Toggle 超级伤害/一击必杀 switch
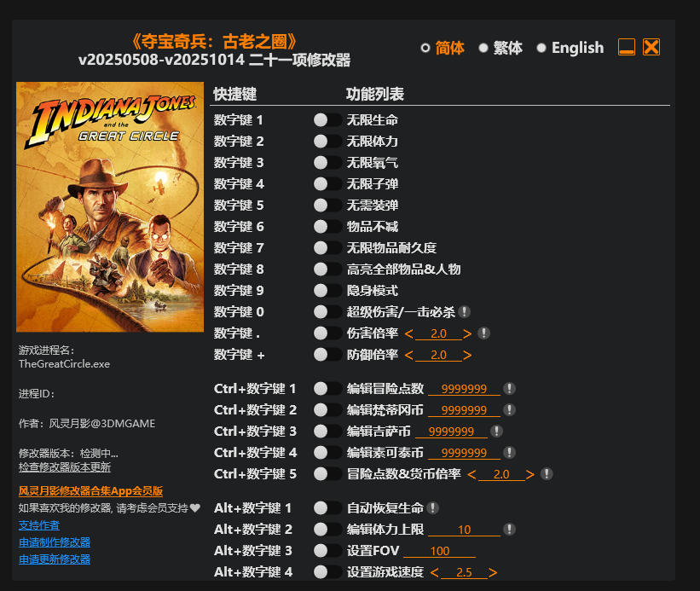Screen dimensions: 700x591 click(327, 311)
